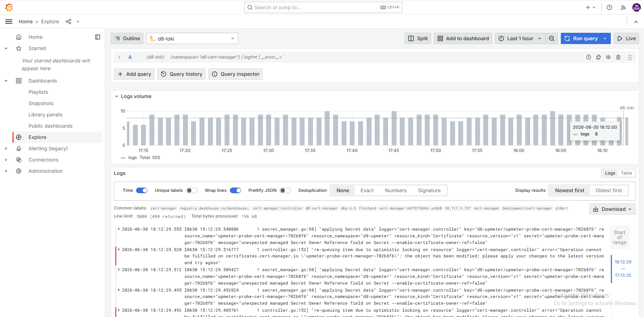Expand the Connections section
Image resolution: width=644 pixels, height=317 pixels.
click(x=6, y=160)
